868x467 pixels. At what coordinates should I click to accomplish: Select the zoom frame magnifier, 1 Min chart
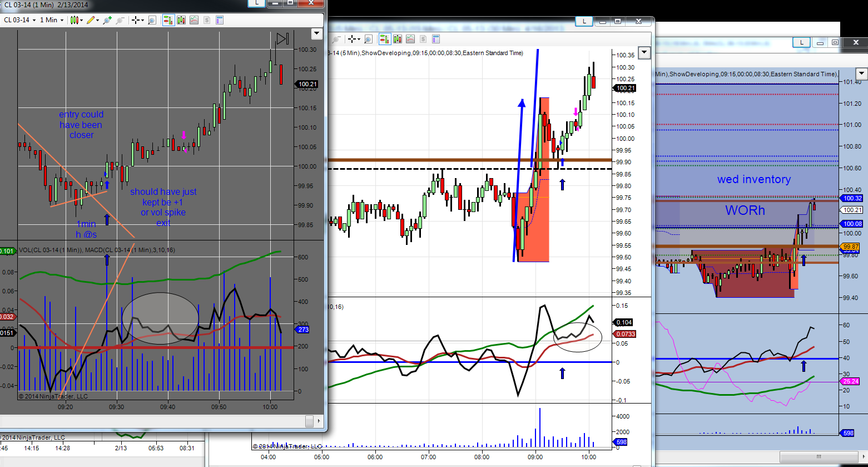coord(151,20)
